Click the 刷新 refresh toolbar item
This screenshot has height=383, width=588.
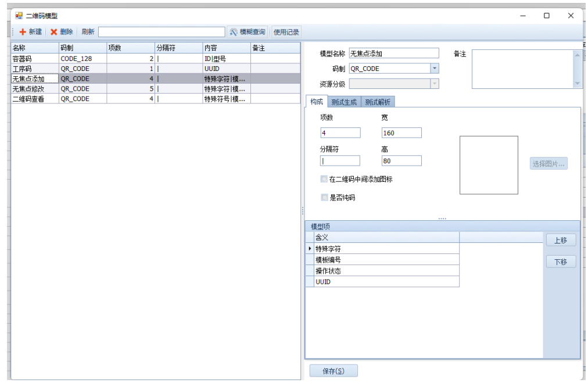[x=88, y=32]
